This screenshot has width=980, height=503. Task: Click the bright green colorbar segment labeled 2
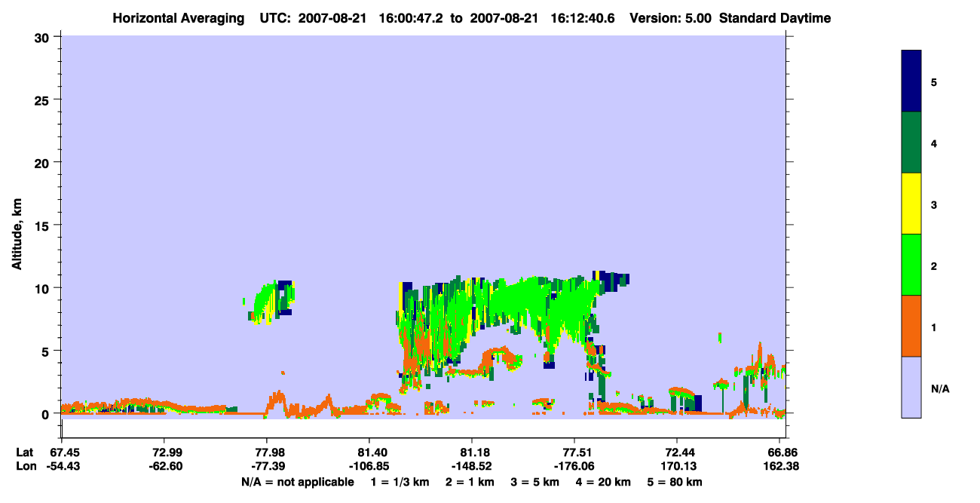pyautogui.click(x=911, y=265)
